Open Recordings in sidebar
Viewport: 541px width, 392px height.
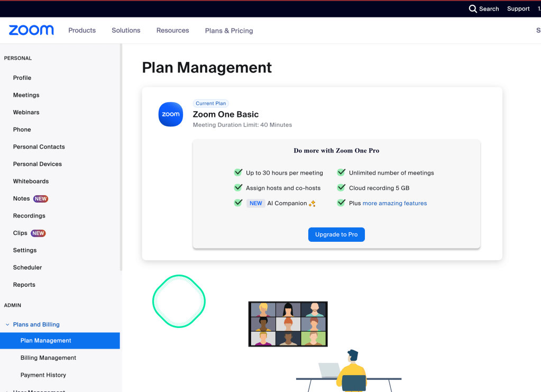[x=29, y=216]
